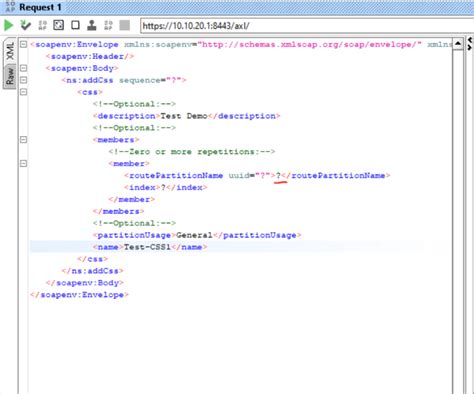The height and width of the screenshot is (394, 474).
Task: Click the Optional comment above partitionUsage
Action: pyautogui.click(x=134, y=223)
